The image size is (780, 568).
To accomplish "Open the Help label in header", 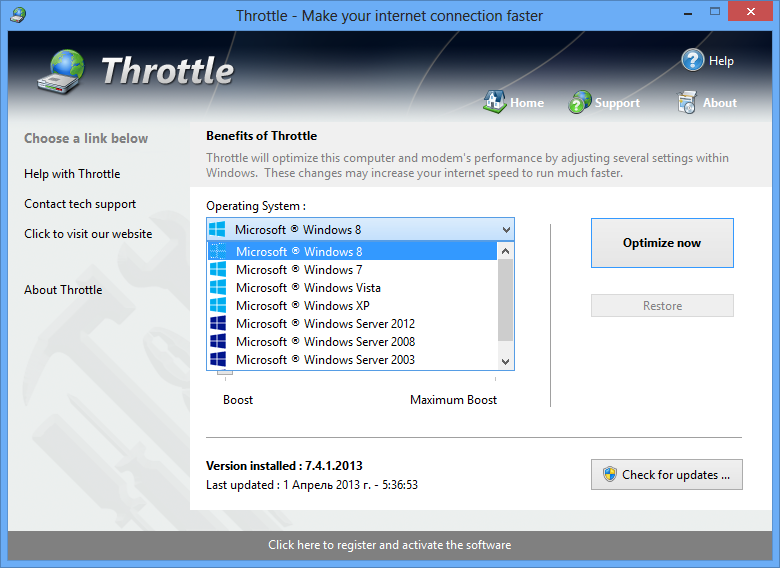I will pos(721,61).
